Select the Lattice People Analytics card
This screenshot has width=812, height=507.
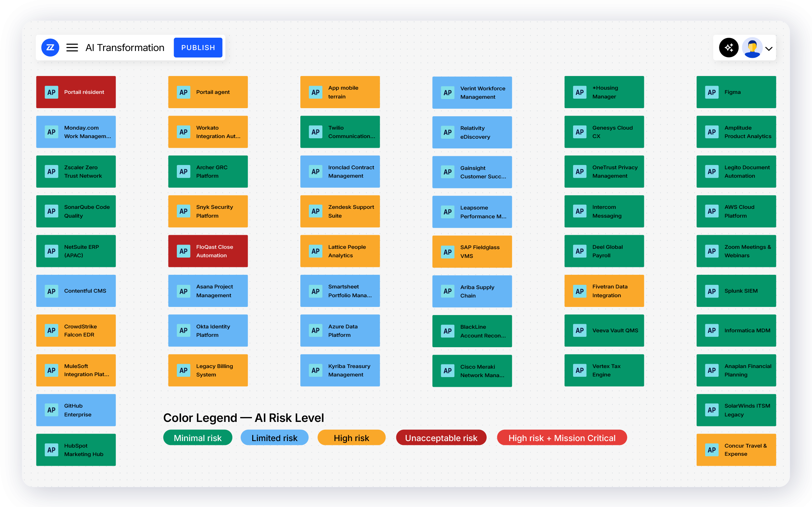point(340,251)
